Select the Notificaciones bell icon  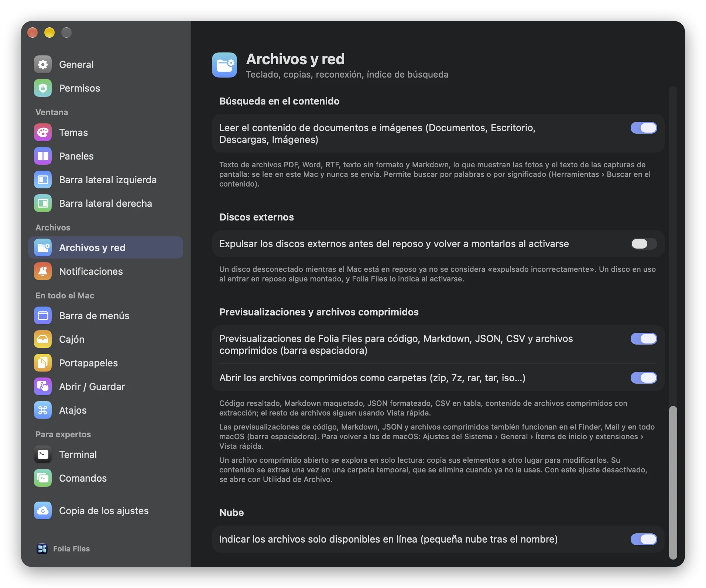[x=43, y=271]
